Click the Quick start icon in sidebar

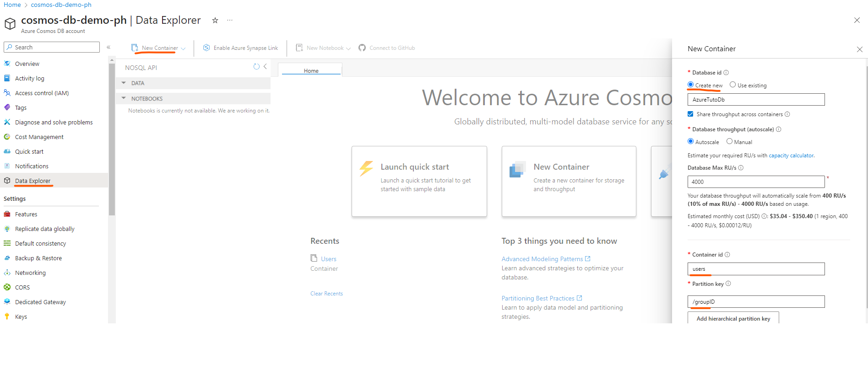coord(7,151)
